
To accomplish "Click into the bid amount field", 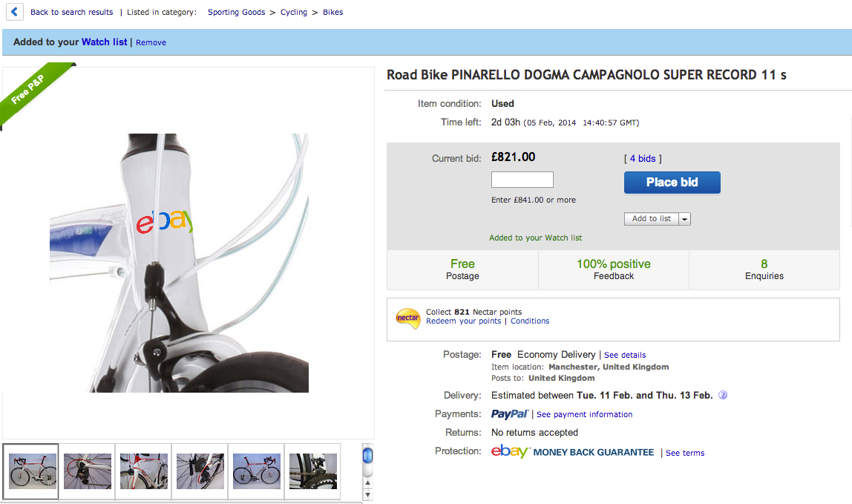I will pyautogui.click(x=522, y=180).
